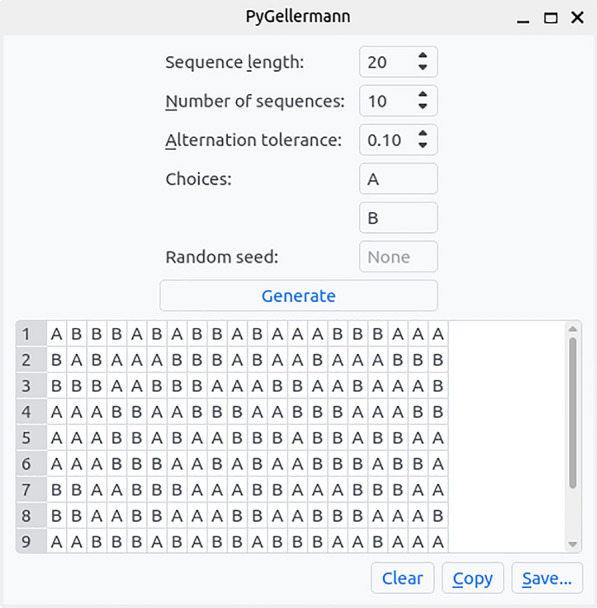Click the Generate button
The height and width of the screenshot is (608, 597).
(x=298, y=295)
